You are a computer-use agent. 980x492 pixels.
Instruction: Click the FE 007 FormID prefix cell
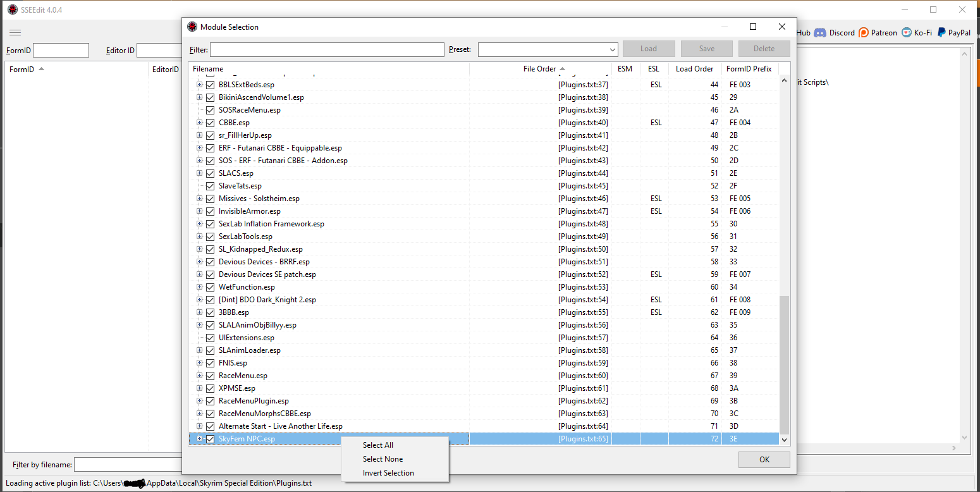(x=750, y=274)
